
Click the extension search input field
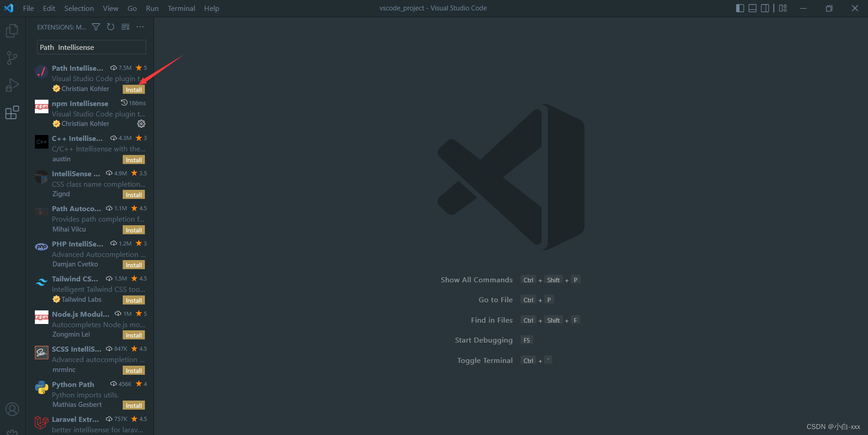point(91,47)
